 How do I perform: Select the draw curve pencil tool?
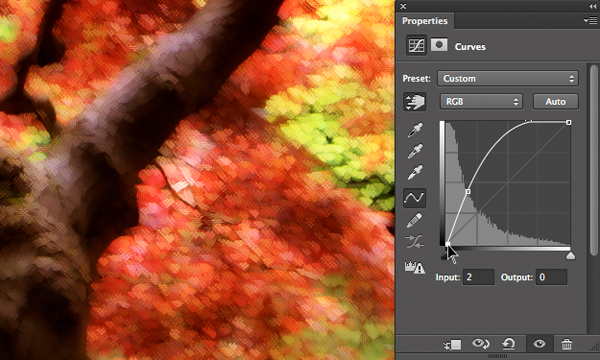[x=414, y=220]
